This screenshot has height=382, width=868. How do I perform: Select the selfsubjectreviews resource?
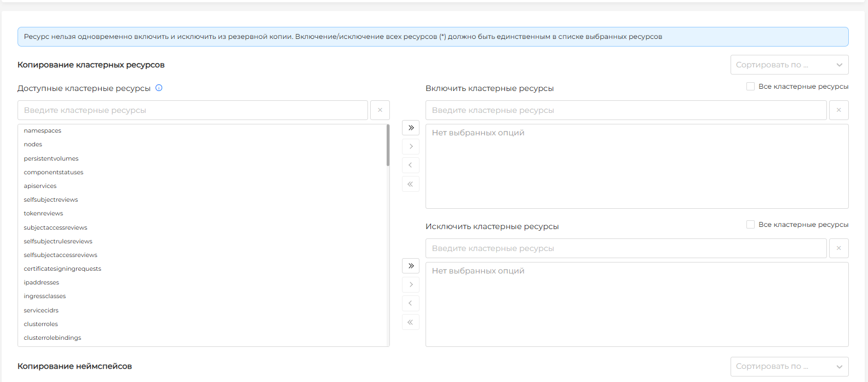(x=202, y=199)
